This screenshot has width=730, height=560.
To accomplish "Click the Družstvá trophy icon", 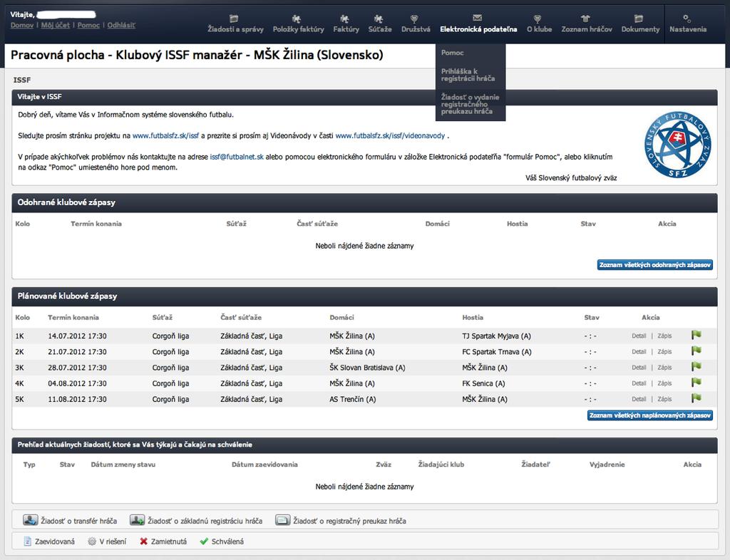I will [414, 19].
